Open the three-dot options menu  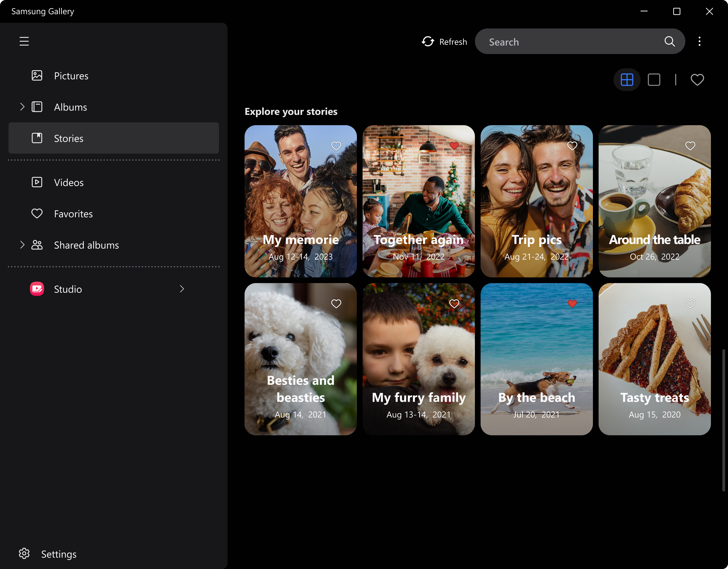click(x=699, y=41)
